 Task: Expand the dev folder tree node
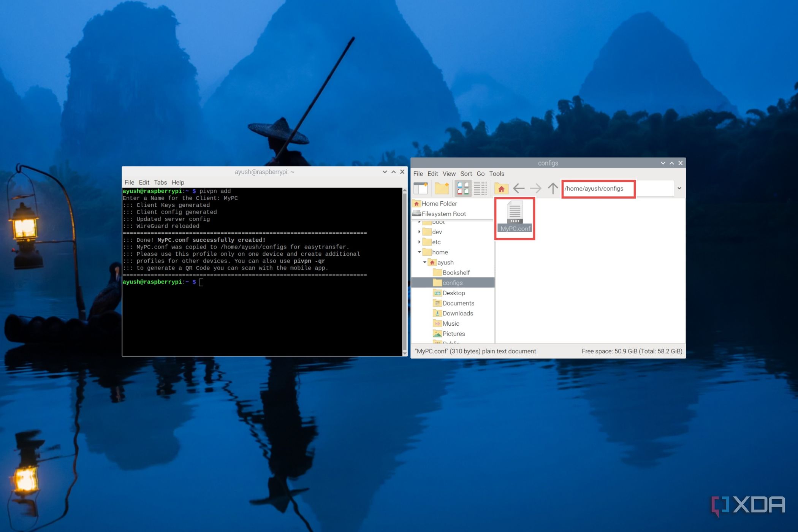(419, 231)
